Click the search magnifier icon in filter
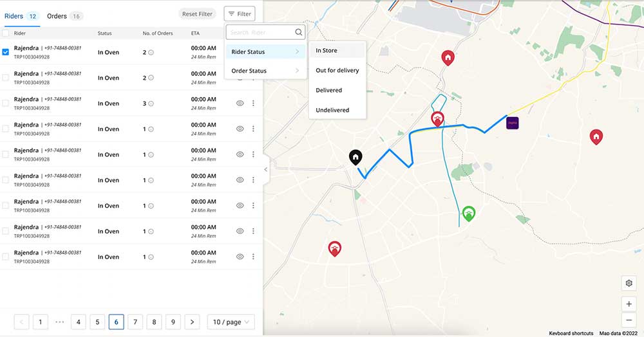Image resolution: width=644 pixels, height=337 pixels. (299, 32)
